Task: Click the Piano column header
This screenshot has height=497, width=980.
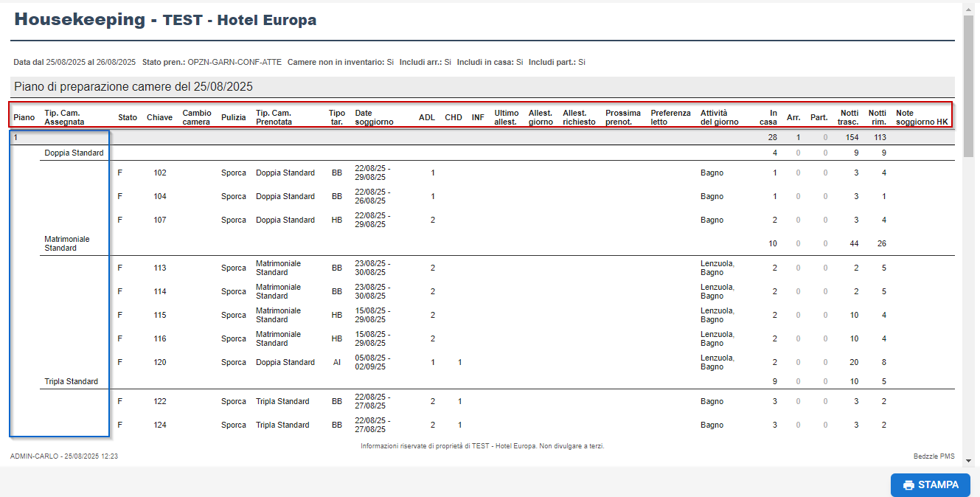Action: pos(24,118)
